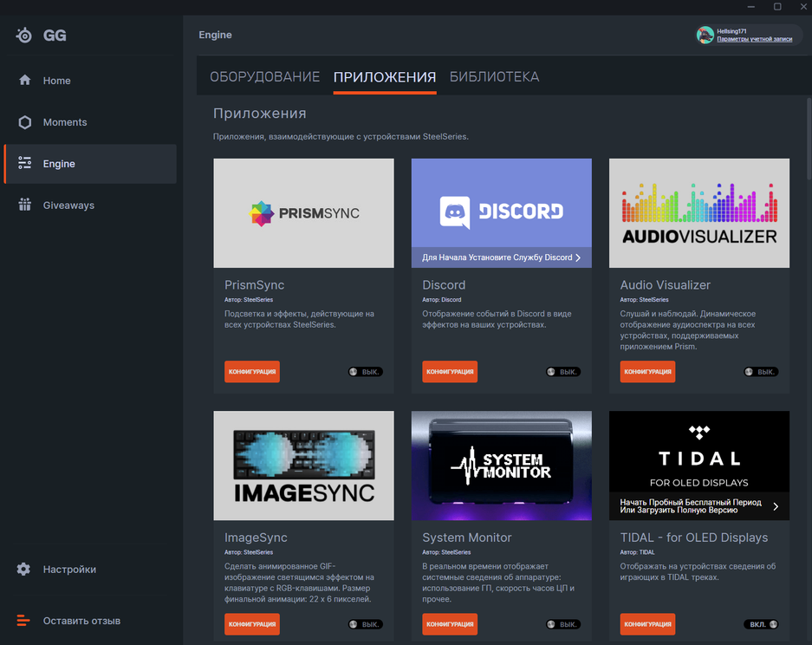Click the 'Автор: TIDAL' text
The image size is (812, 645).
click(x=637, y=552)
